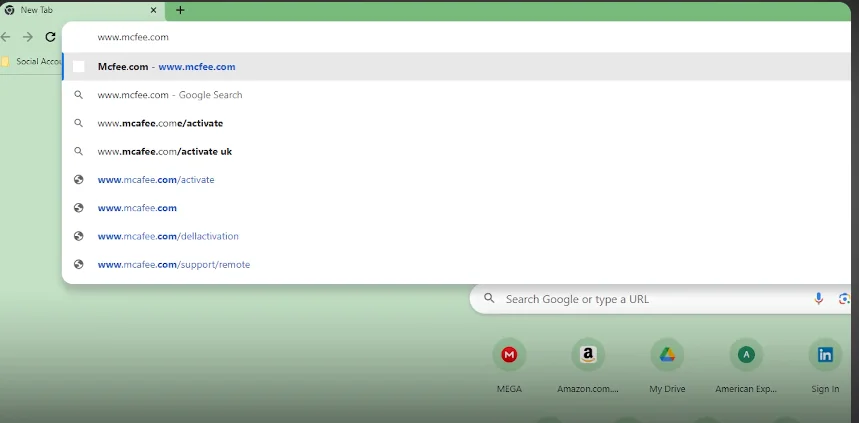The image size is (859, 423).
Task: Click the globe icon beside support/remote suggestion
Action: [78, 265]
